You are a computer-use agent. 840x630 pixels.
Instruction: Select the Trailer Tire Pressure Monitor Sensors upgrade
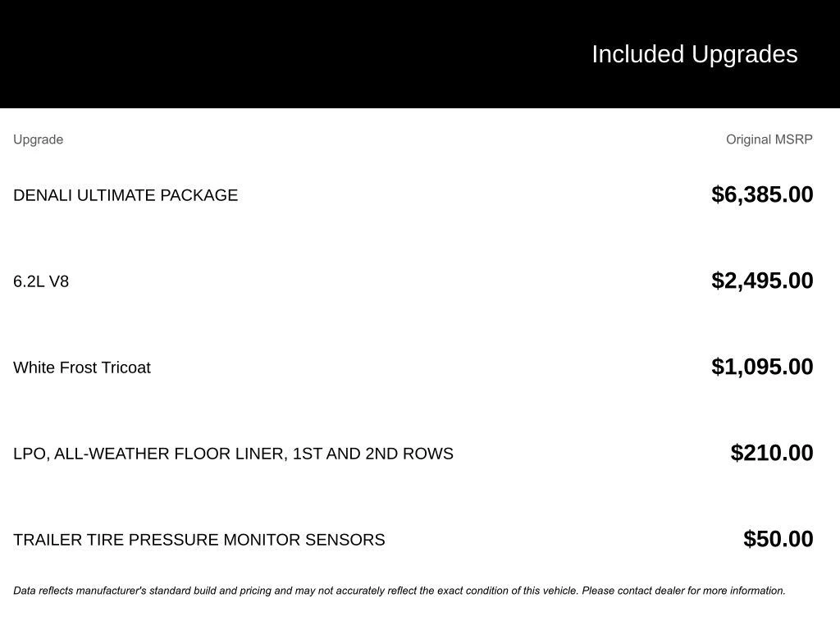199,540
